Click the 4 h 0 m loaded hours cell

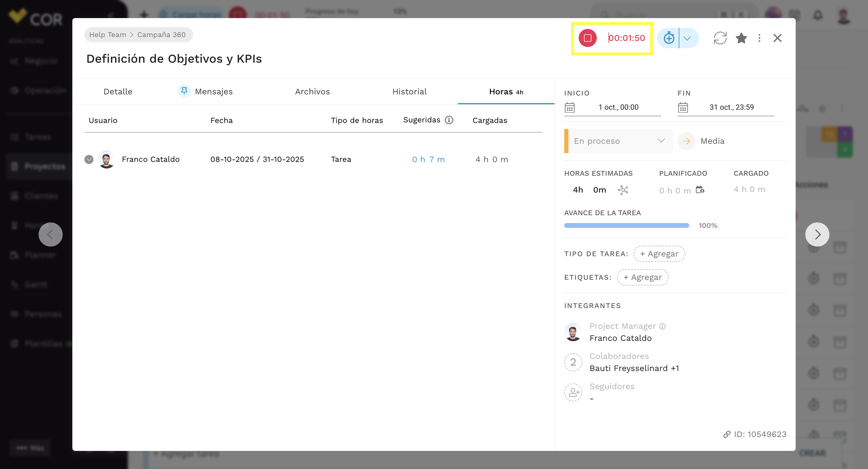click(x=492, y=159)
